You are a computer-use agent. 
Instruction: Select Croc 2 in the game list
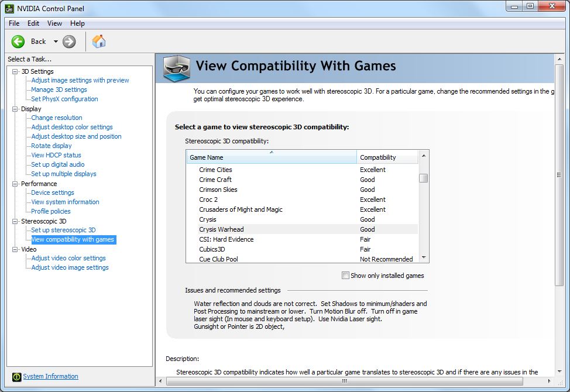(302, 200)
